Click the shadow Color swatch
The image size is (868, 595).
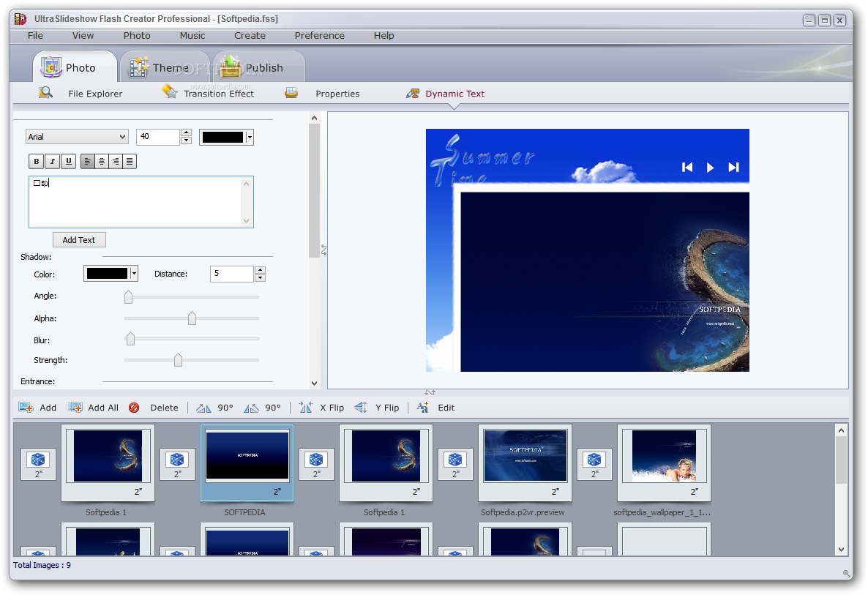107,274
